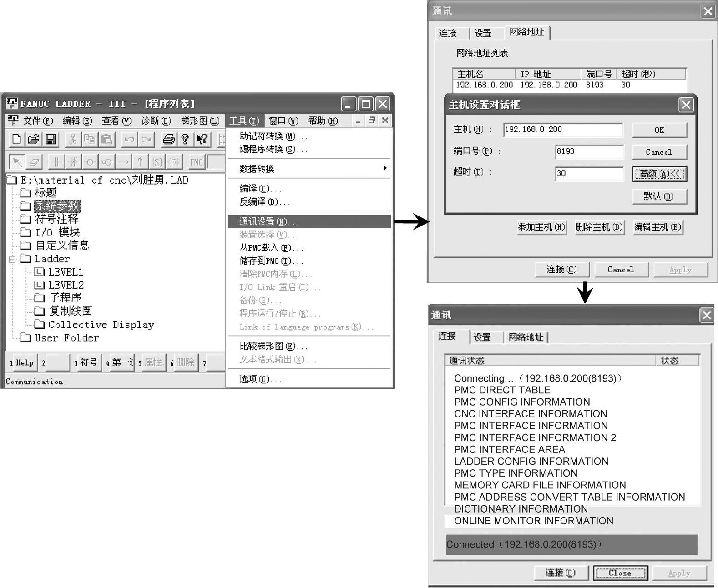Insert a horizontal line connection

tap(124, 162)
